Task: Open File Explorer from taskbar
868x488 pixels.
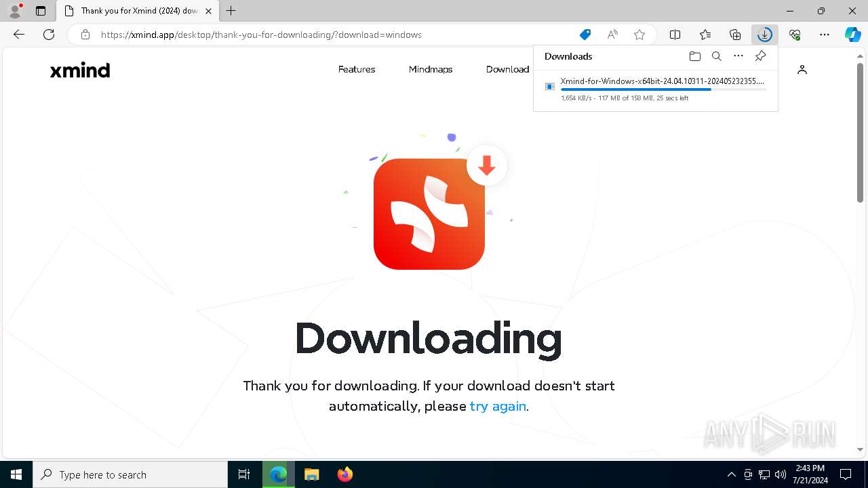Action: coord(311,474)
